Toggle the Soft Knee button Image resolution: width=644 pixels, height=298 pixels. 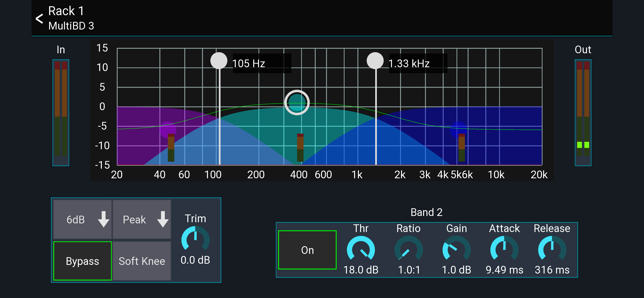142,261
